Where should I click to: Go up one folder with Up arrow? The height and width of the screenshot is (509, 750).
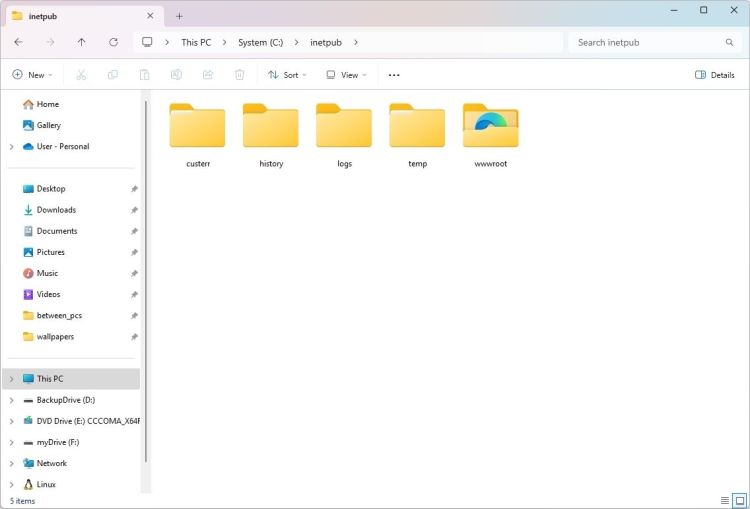(81, 42)
